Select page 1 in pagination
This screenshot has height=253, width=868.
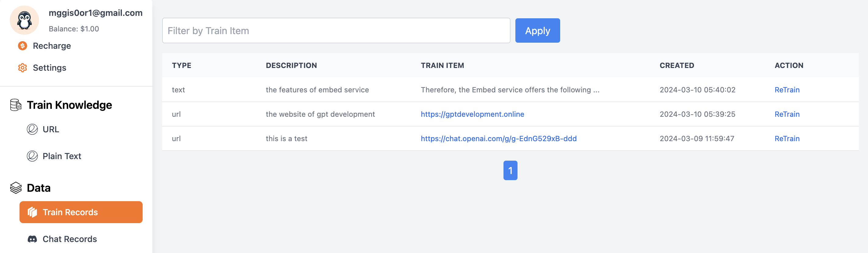point(510,170)
